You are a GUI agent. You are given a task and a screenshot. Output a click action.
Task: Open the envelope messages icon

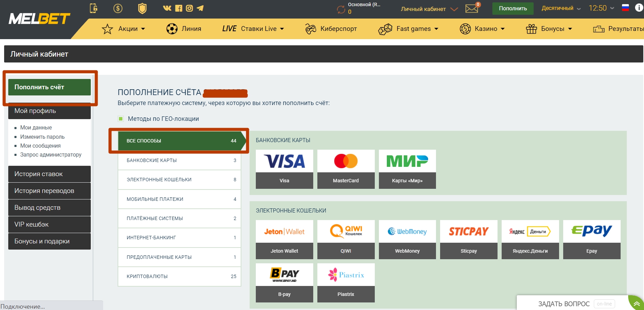coord(472,8)
